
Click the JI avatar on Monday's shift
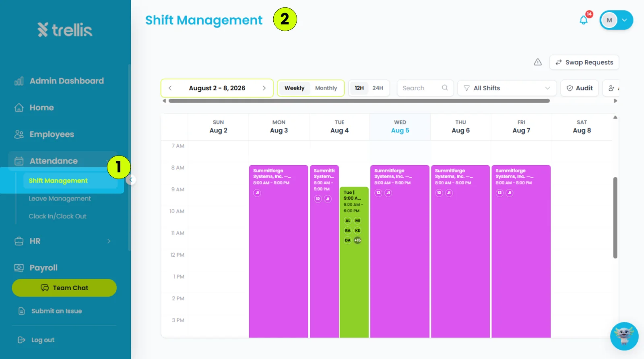[257, 193]
